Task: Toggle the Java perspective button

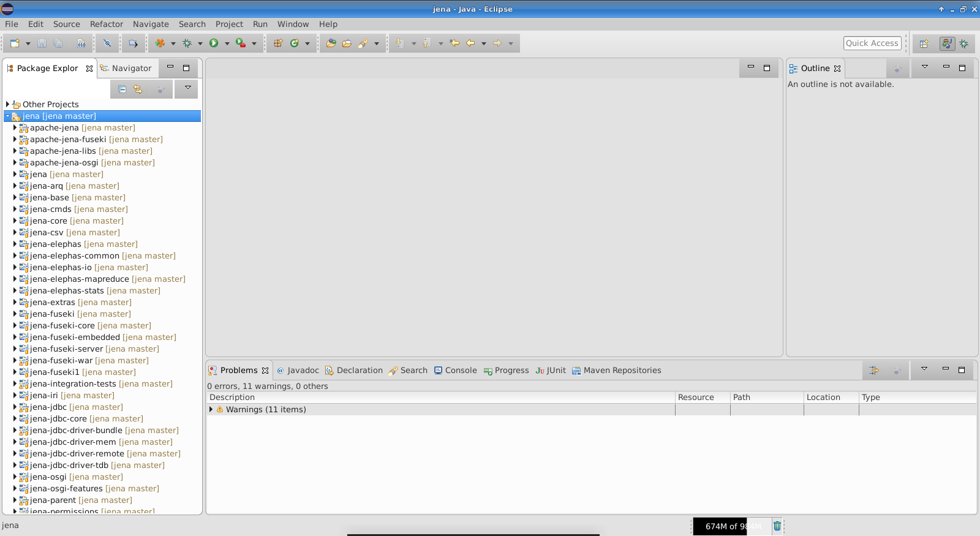Action: (947, 43)
